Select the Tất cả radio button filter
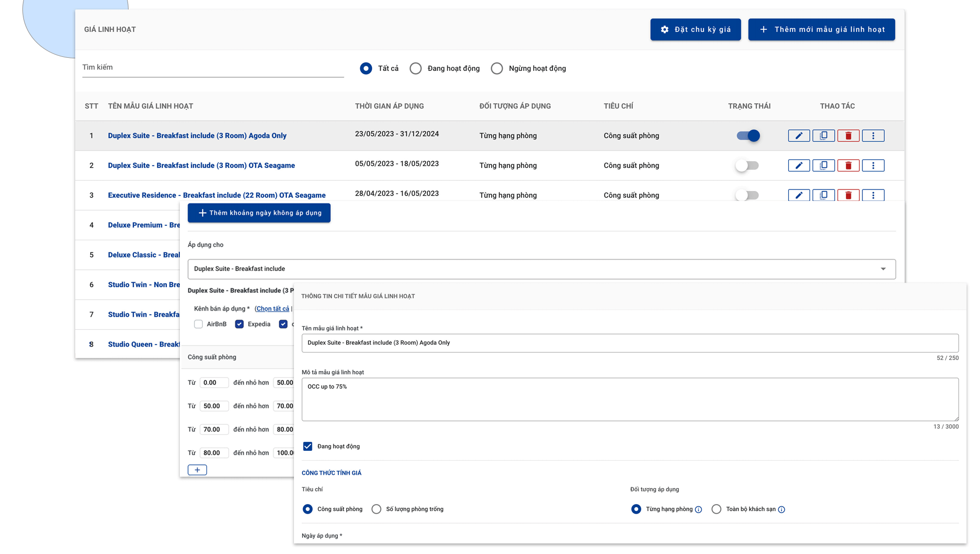The height and width of the screenshot is (554, 980). pos(366,68)
